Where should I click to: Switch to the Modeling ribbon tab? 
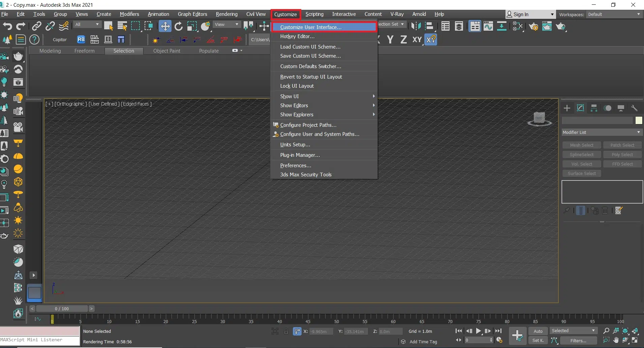click(x=50, y=51)
